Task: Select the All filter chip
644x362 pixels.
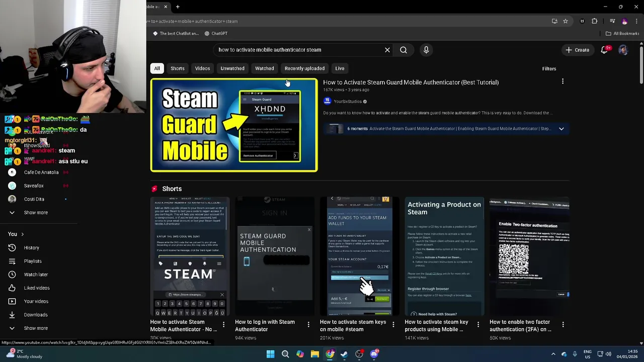Action: [157, 68]
